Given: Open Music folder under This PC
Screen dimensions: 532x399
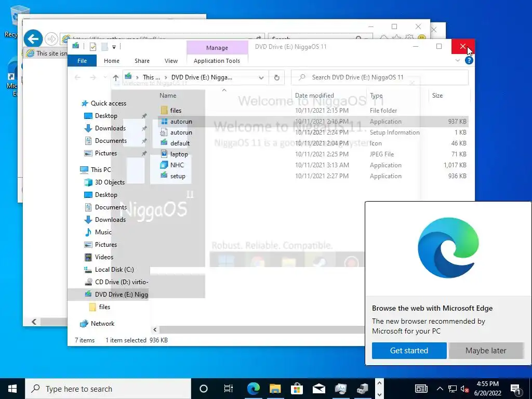Looking at the screenshot, I should coord(103,232).
